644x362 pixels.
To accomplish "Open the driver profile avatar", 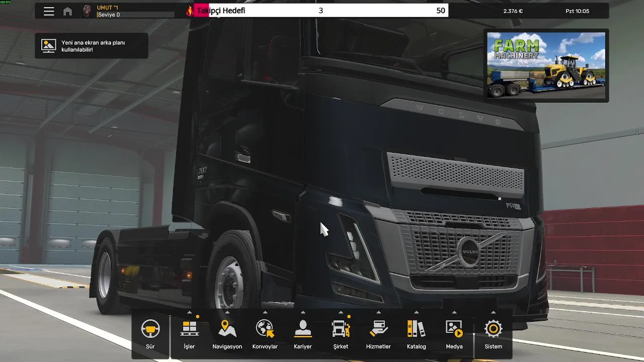I will (x=87, y=11).
